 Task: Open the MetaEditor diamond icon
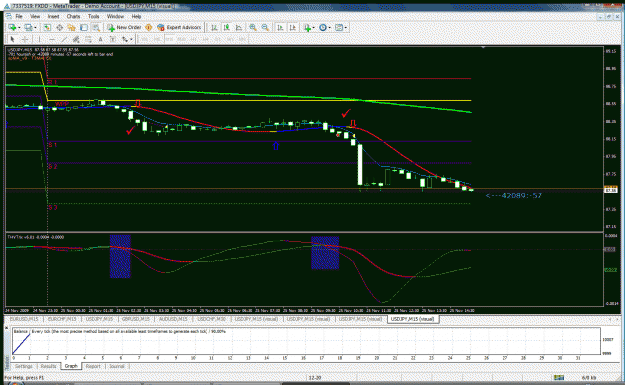pyautogui.click(x=148, y=28)
